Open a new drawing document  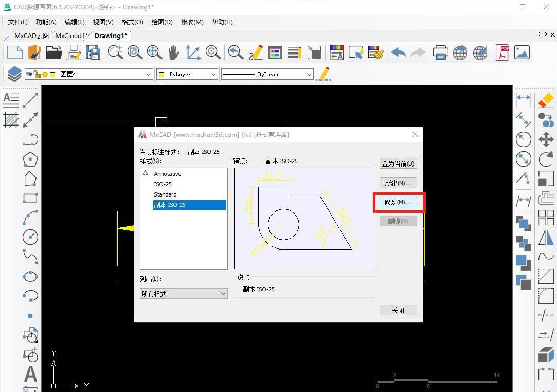(14, 52)
